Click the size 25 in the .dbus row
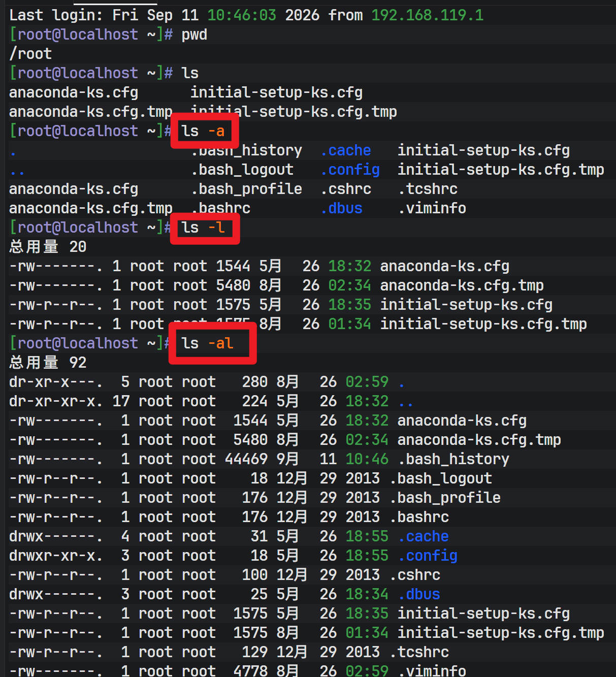 click(x=259, y=594)
